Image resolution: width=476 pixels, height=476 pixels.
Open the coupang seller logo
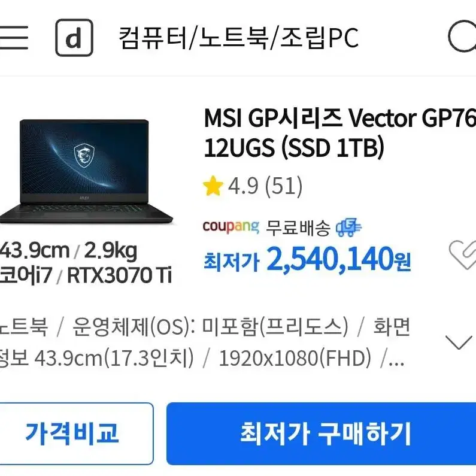point(231,227)
